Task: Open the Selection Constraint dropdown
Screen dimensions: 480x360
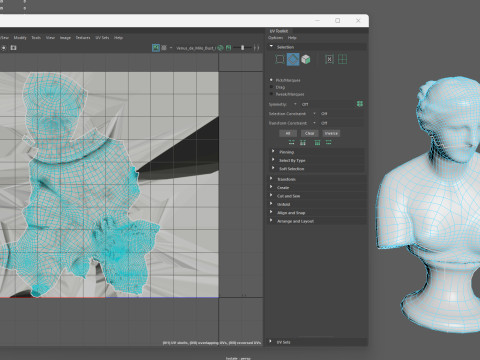Action: pyautogui.click(x=338, y=114)
